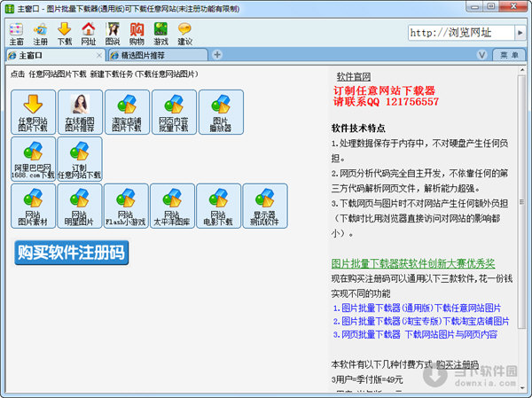Click the 软件技术特点 heading text
Image resolution: width=532 pixels, height=398 pixels.
click(x=358, y=129)
